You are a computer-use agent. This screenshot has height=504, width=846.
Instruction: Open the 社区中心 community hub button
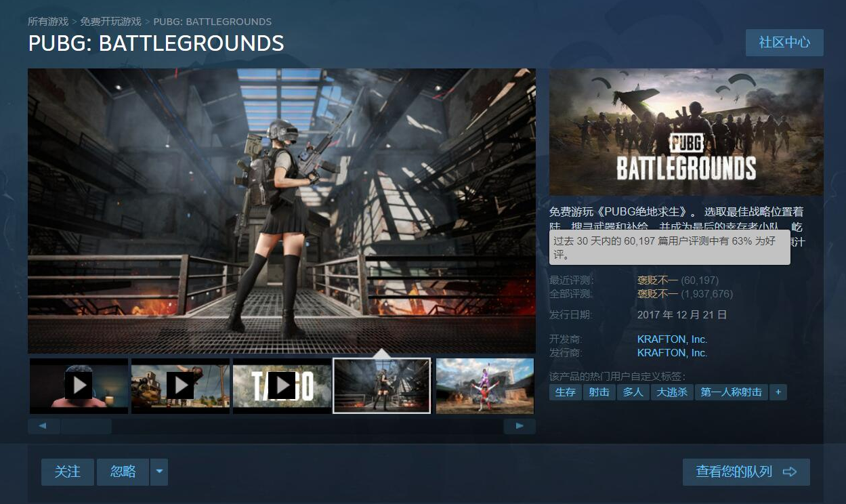[784, 42]
